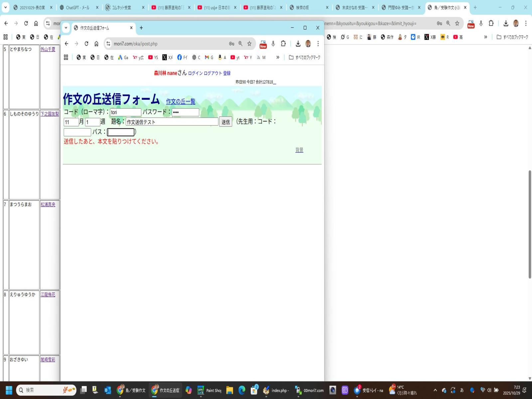Open downloads icon in popup toolbar
Viewport: 532px width, 399px height.
pyautogui.click(x=298, y=44)
